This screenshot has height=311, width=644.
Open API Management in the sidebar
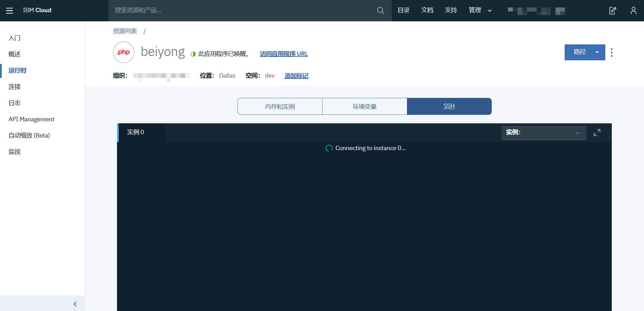[x=32, y=119]
